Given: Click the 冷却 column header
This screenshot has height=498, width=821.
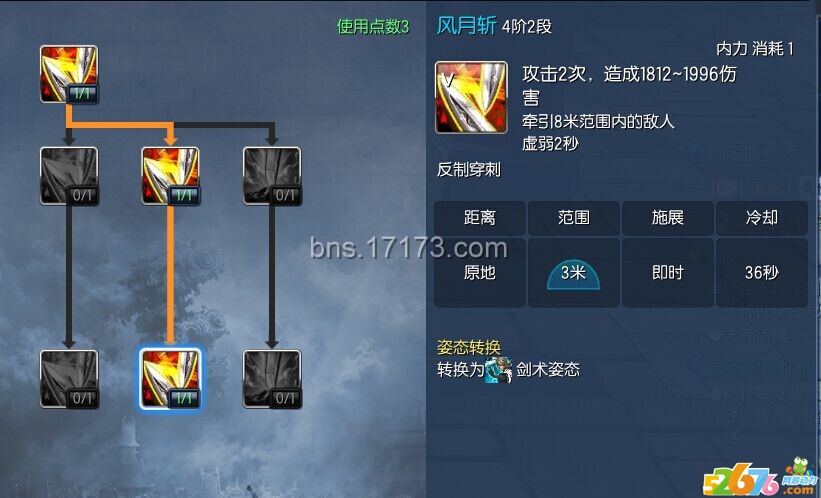Looking at the screenshot, I should (762, 218).
